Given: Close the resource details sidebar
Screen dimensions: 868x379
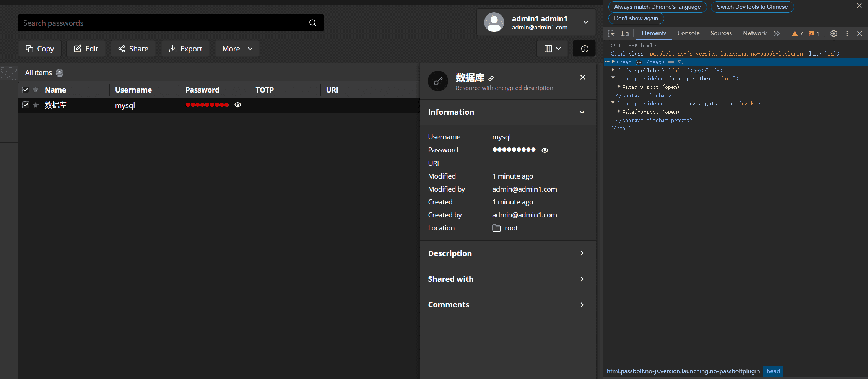Looking at the screenshot, I should tap(582, 77).
